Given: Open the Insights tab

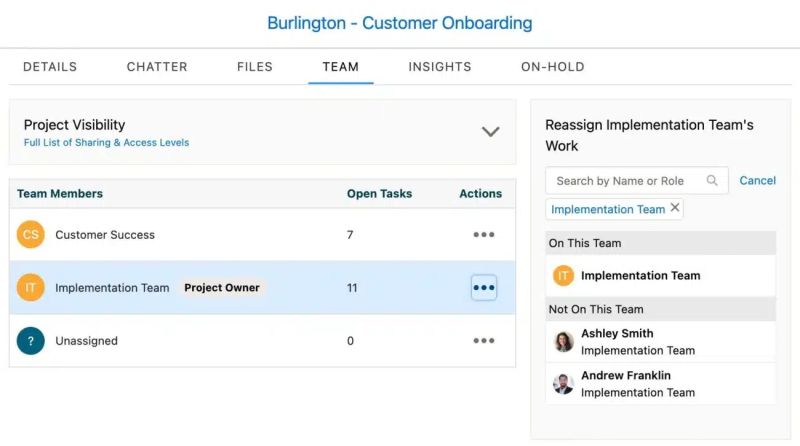Looking at the screenshot, I should [x=440, y=67].
